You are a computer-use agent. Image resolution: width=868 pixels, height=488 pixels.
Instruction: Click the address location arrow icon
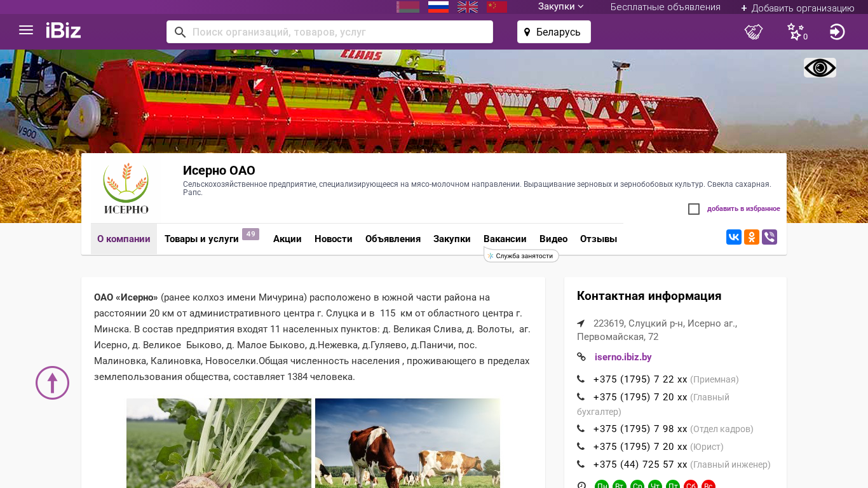(581, 323)
